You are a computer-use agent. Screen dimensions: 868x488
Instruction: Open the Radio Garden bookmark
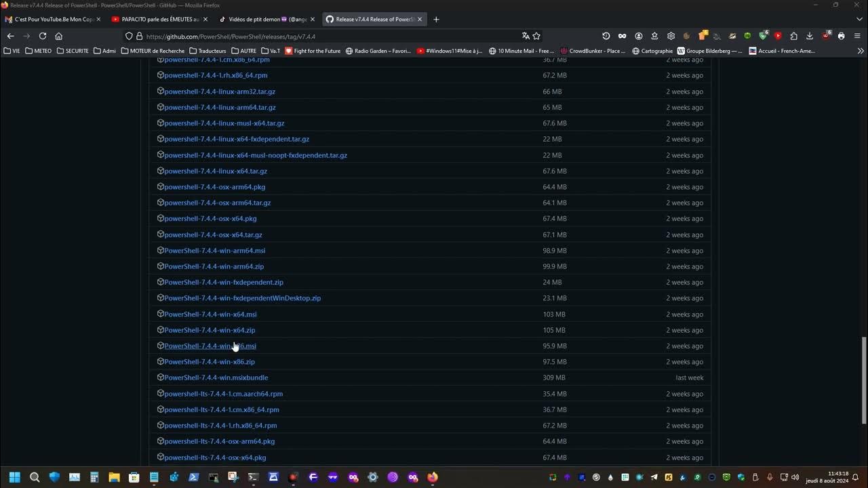pyautogui.click(x=378, y=51)
